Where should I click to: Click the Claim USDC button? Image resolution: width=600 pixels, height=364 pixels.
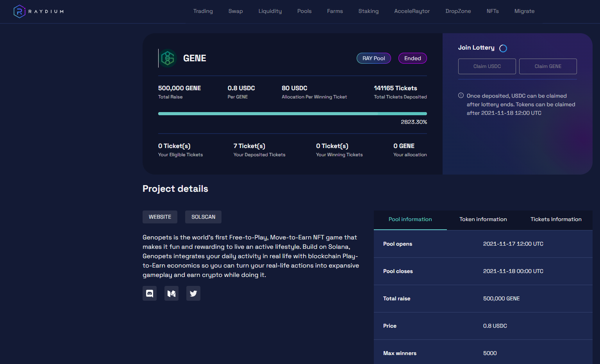487,66
